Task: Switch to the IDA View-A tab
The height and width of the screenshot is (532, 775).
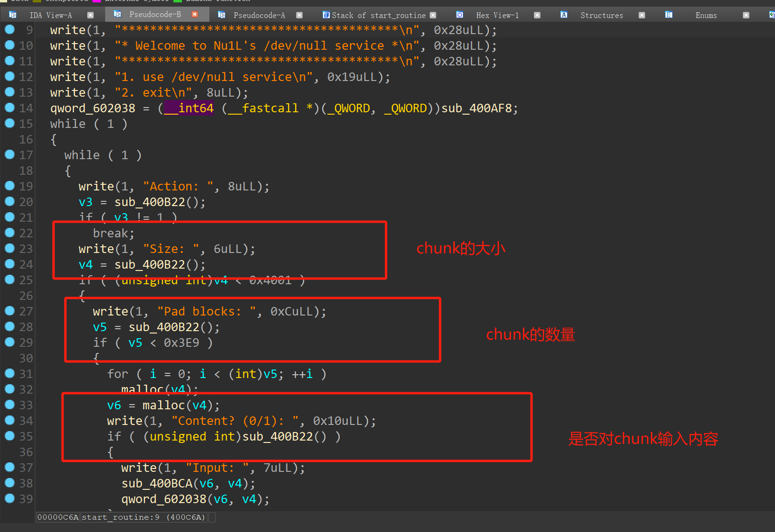Action: (x=51, y=15)
